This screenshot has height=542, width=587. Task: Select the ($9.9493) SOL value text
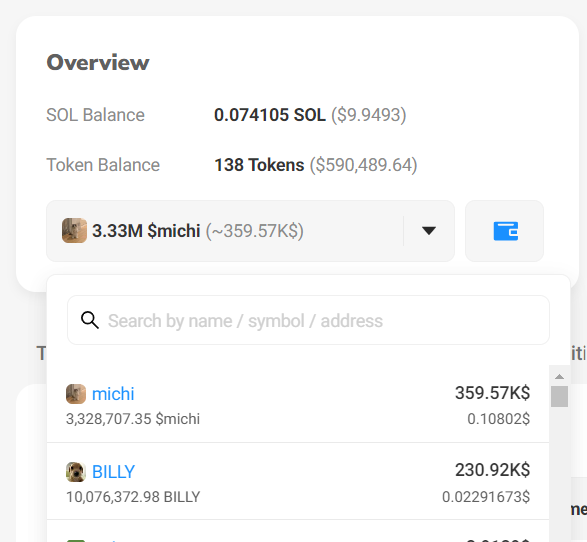click(x=369, y=115)
